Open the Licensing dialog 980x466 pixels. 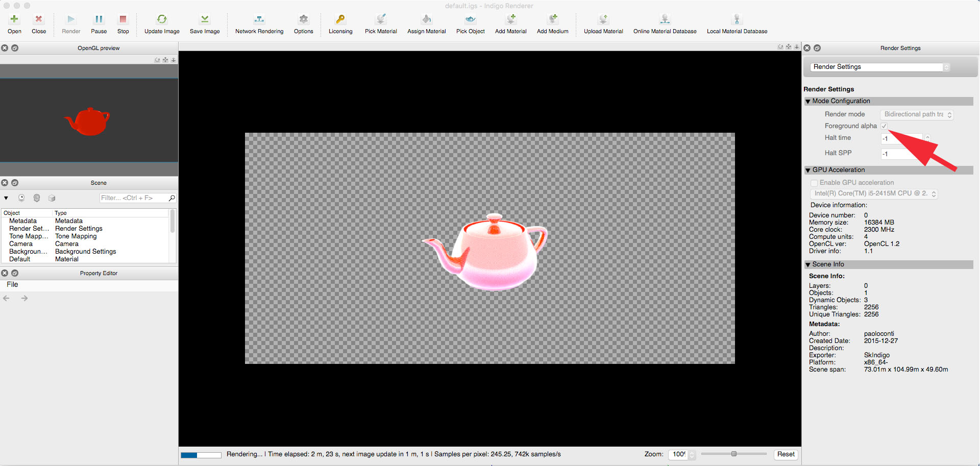pyautogui.click(x=340, y=20)
